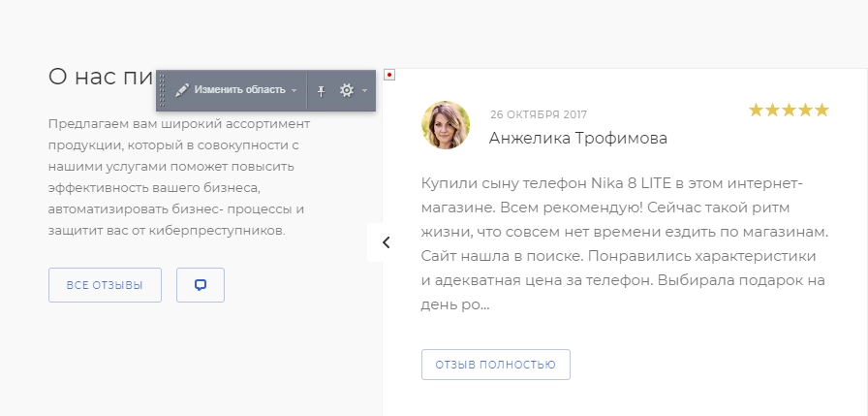
Task: Open the dropdown arrow beside Изменить область
Action: pyautogui.click(x=294, y=91)
